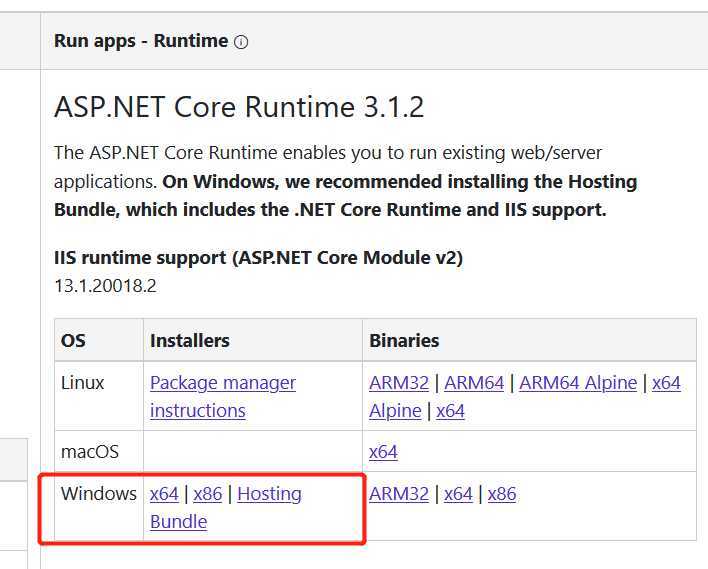This screenshot has width=708, height=569.
Task: Download the macOS x64 binary
Action: pos(383,452)
